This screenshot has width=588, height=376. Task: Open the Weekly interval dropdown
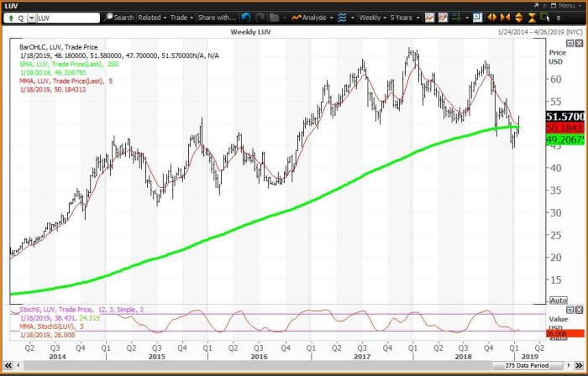(374, 17)
